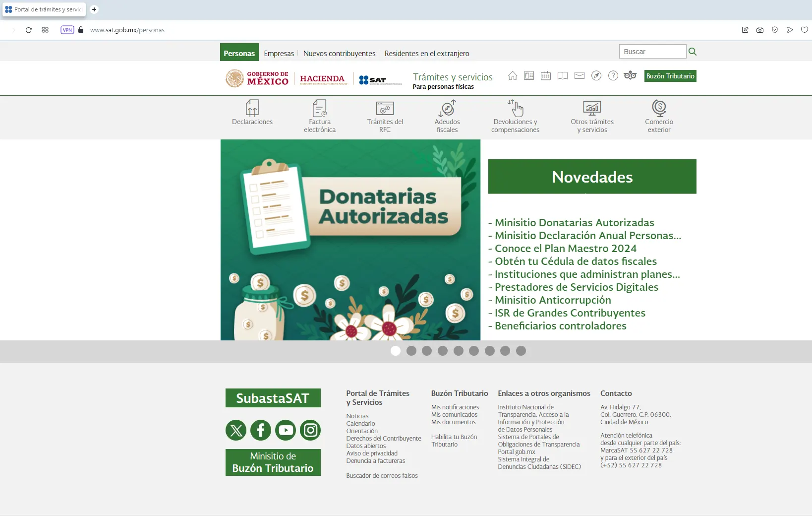The height and width of the screenshot is (516, 812).
Task: Click the search magnifier icon
Action: point(693,52)
